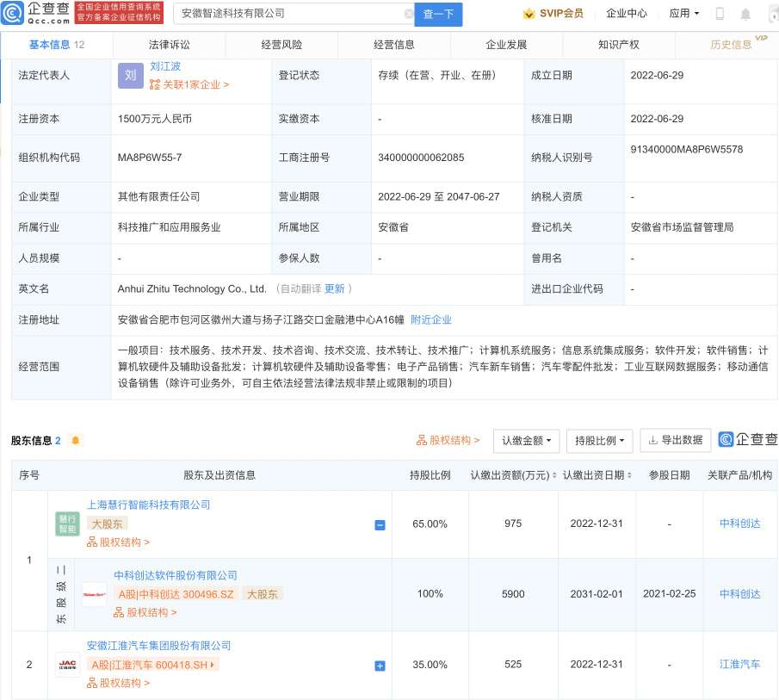
Task: Click the SVIP crown icon
Action: (529, 14)
